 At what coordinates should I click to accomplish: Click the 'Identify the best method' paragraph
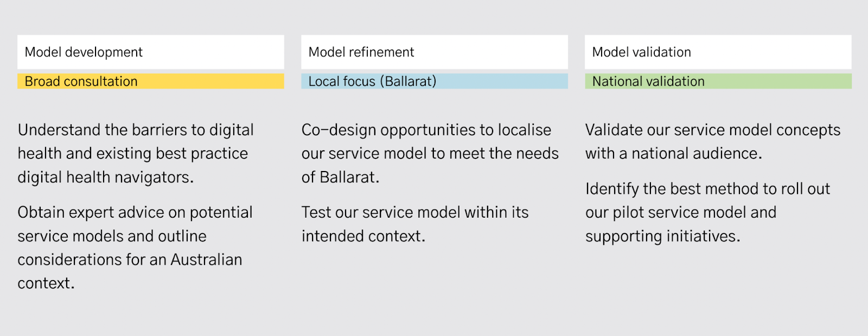(707, 213)
